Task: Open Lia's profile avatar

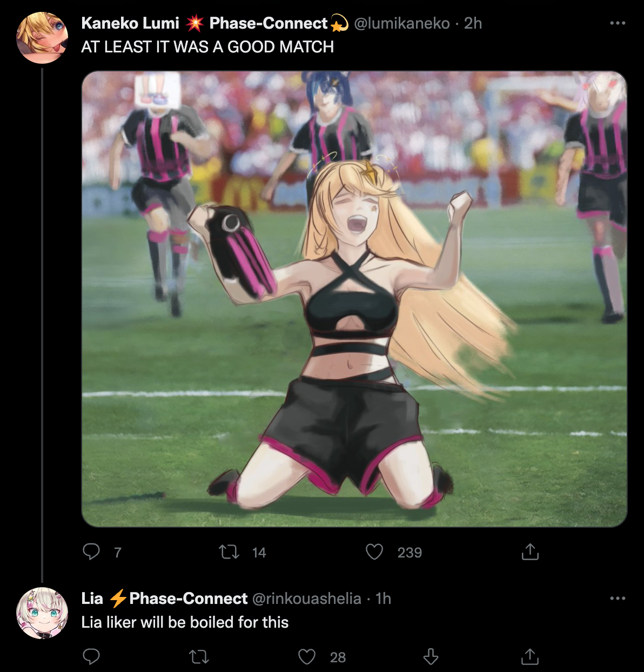Action: [42, 613]
